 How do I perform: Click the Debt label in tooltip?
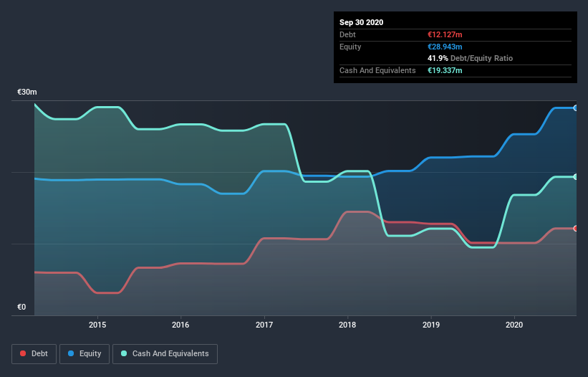pos(347,35)
